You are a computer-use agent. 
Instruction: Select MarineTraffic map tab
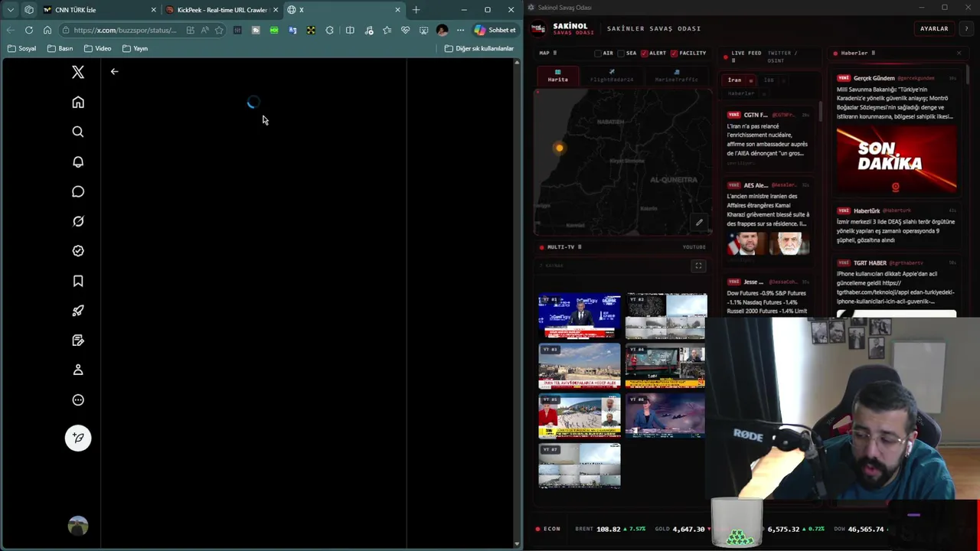pyautogui.click(x=676, y=76)
